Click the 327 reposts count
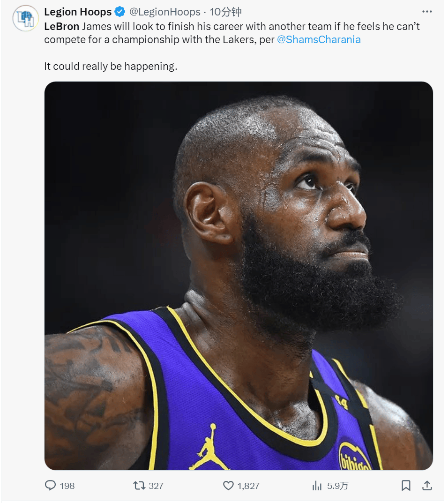448x503 pixels. tap(156, 486)
